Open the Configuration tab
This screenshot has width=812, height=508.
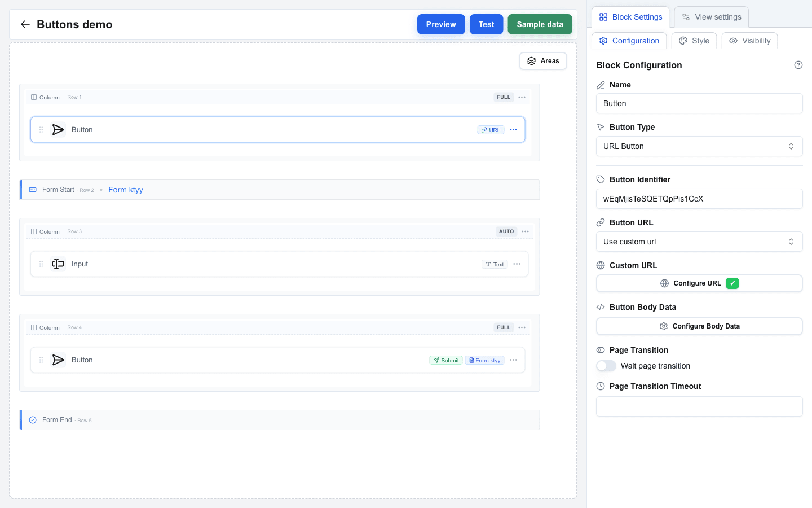(629, 41)
